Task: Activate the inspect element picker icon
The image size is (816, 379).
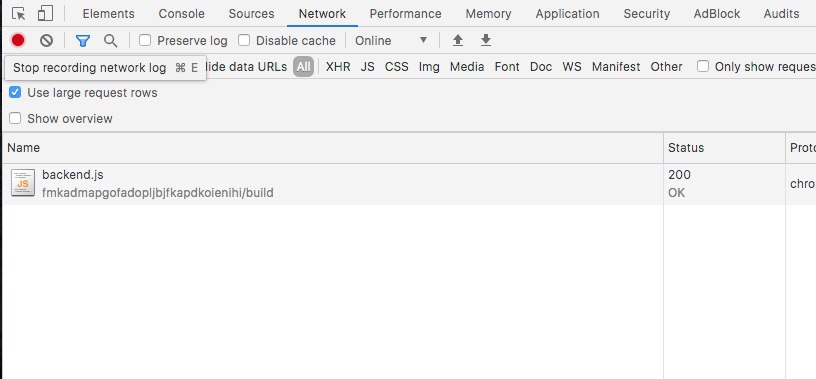Action: [18, 14]
